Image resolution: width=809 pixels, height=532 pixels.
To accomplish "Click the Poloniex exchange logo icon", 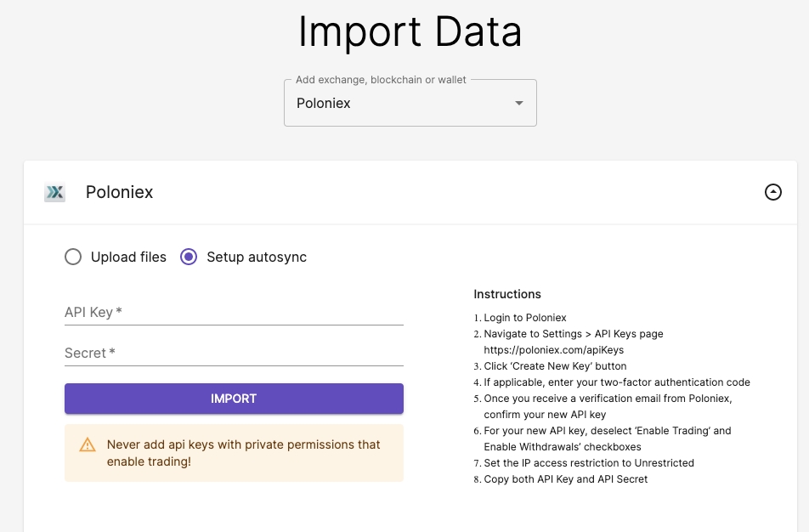I will (x=54, y=193).
